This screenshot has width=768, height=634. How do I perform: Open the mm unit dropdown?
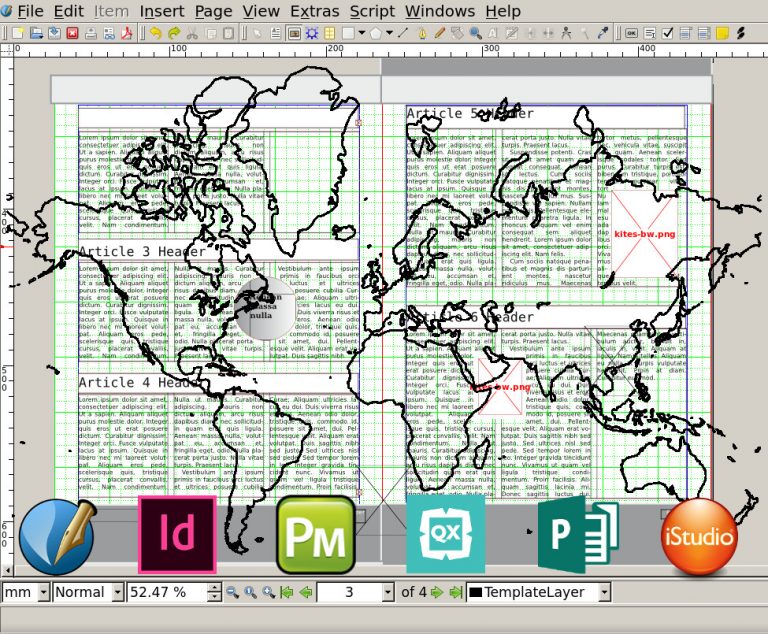click(x=44, y=592)
